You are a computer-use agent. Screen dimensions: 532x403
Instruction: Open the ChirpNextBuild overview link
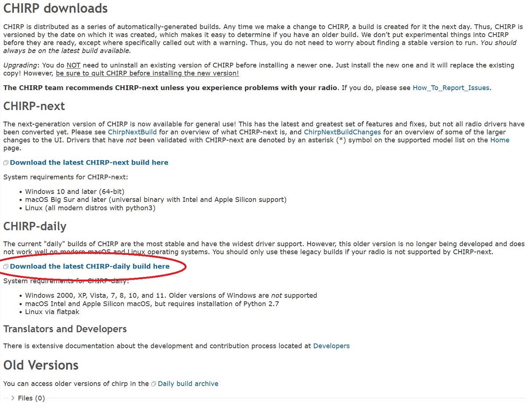(x=132, y=132)
